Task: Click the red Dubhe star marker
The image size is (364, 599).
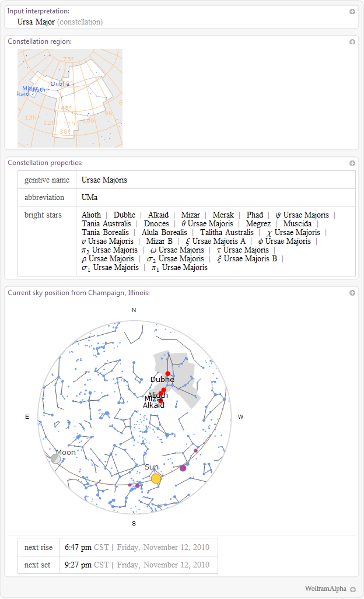Action: click(x=167, y=373)
